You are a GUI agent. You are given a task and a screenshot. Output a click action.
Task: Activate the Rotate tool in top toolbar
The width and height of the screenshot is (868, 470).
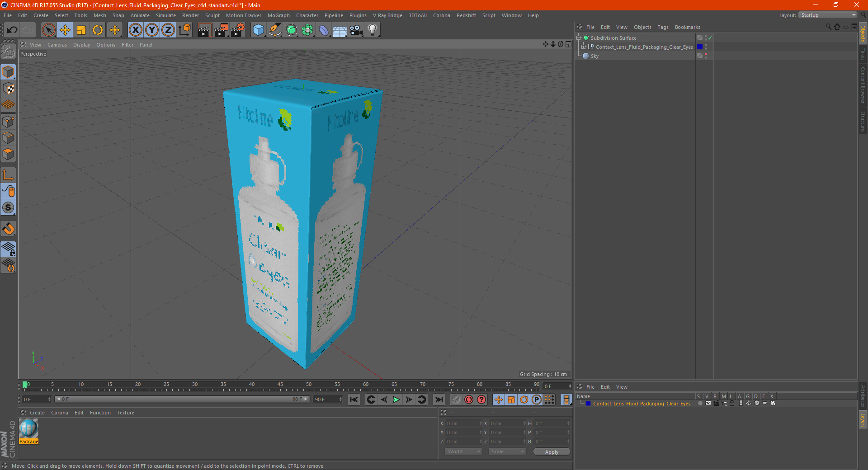coord(98,30)
